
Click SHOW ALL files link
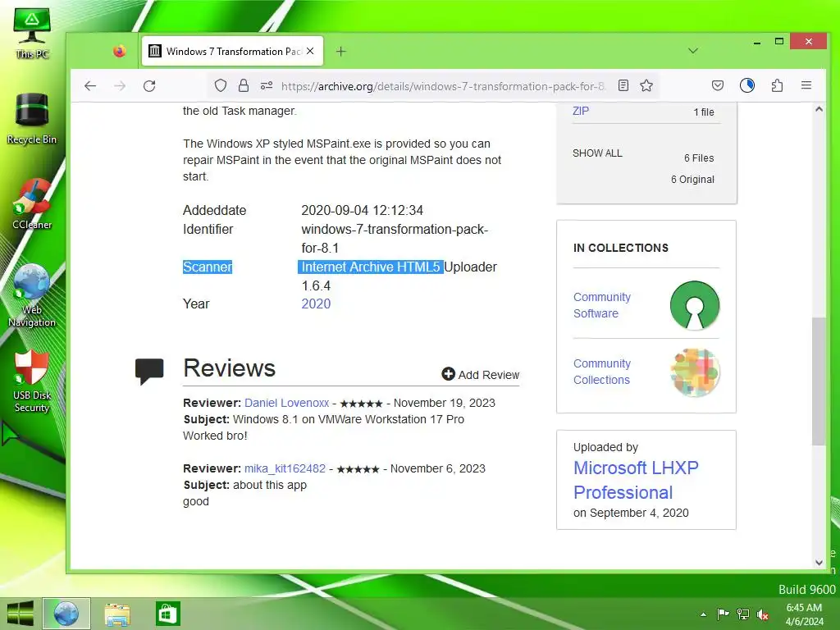click(x=597, y=153)
